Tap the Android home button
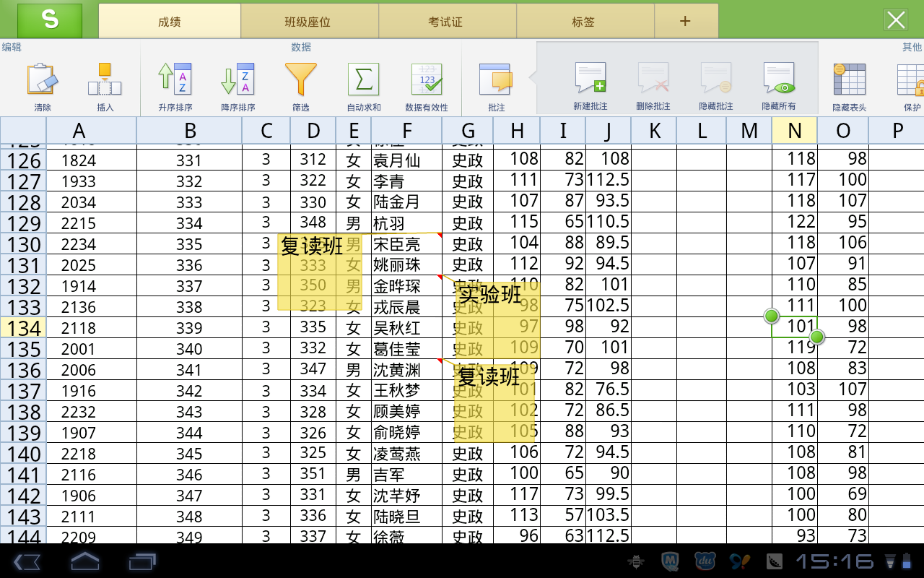Image resolution: width=924 pixels, height=578 pixels. (x=84, y=561)
